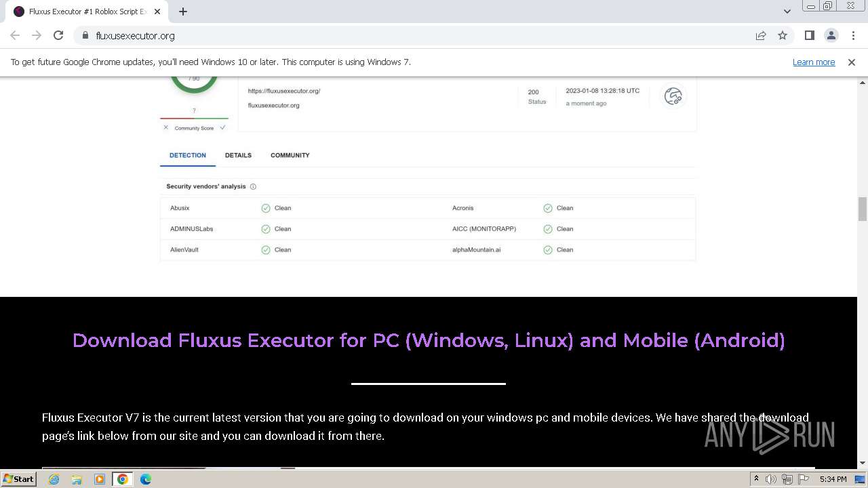Open the Action Center flag icon

pyautogui.click(x=804, y=479)
